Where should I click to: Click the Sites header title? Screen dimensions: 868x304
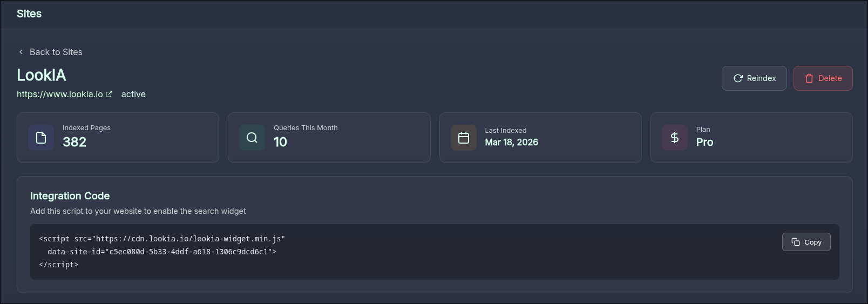coord(29,14)
